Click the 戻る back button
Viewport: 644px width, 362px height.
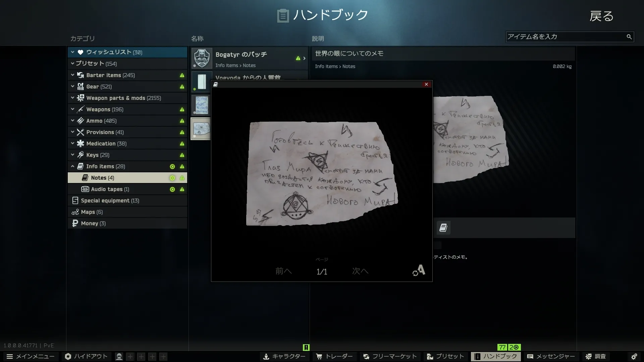pos(601,16)
